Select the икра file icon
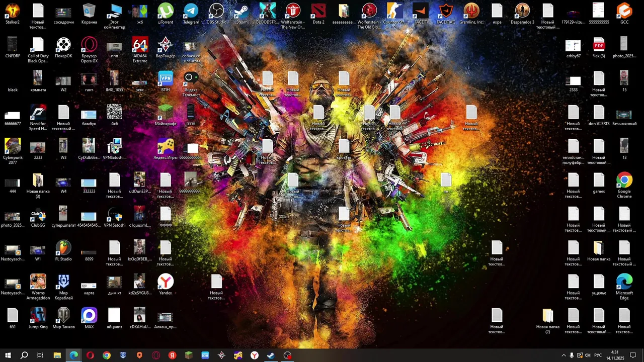Image resolution: width=644 pixels, height=362 pixels. [497, 14]
